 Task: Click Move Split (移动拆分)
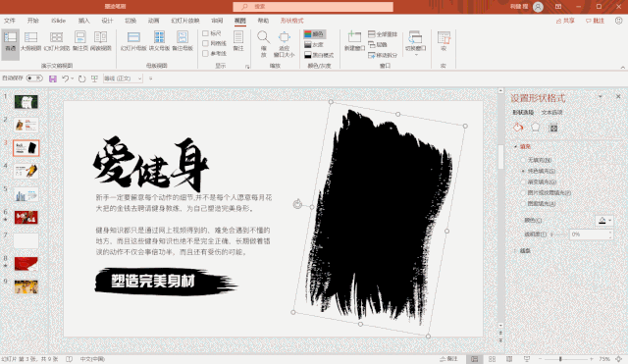click(383, 55)
